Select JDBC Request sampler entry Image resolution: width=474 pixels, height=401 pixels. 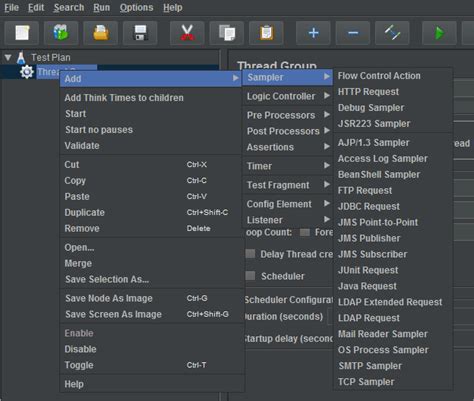[x=369, y=206]
